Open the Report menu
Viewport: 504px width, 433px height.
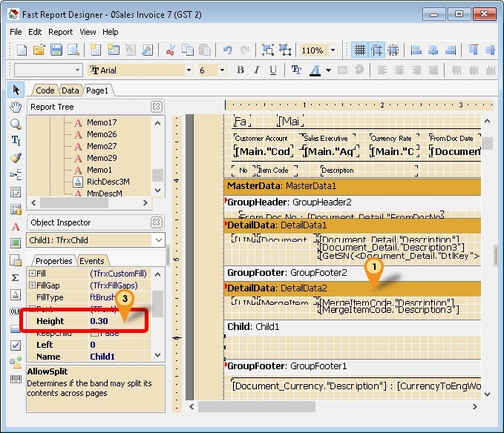[x=60, y=32]
